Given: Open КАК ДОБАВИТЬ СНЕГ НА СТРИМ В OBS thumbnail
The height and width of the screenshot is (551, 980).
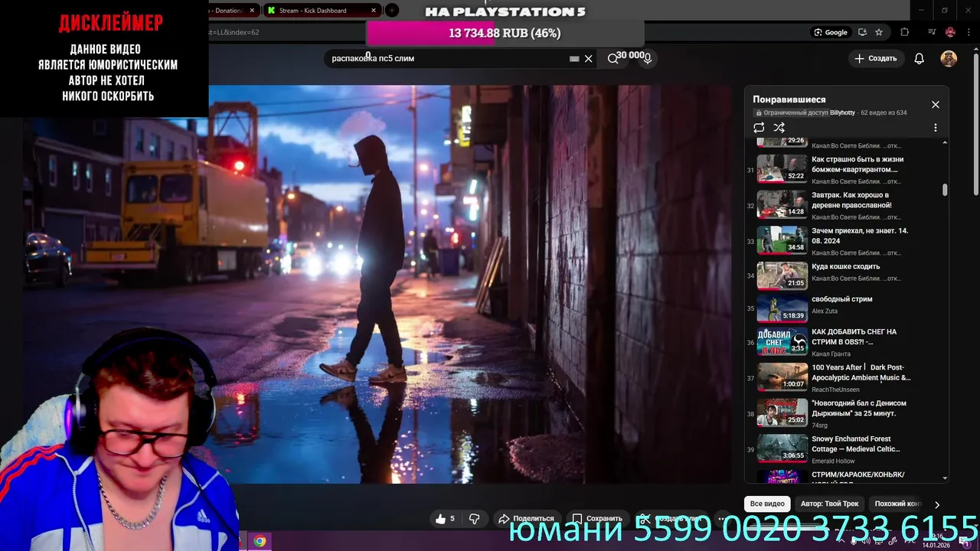Looking at the screenshot, I should click(782, 341).
